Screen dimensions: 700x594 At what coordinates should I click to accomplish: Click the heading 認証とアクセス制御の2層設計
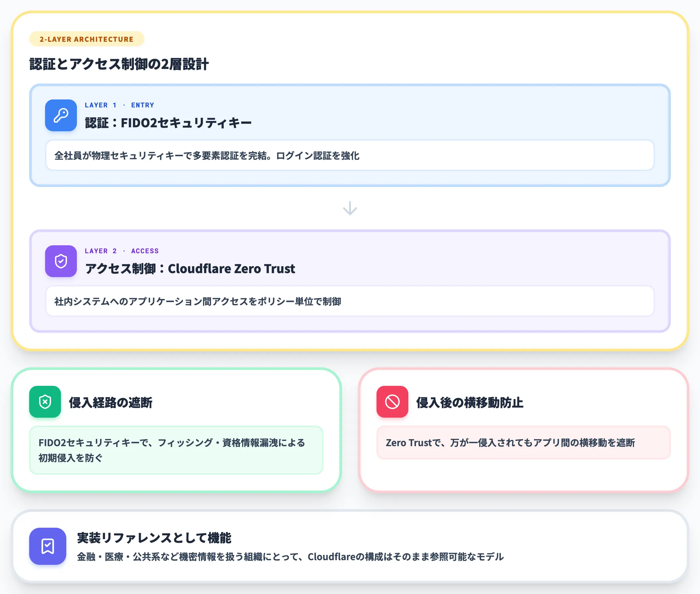pyautogui.click(x=119, y=64)
